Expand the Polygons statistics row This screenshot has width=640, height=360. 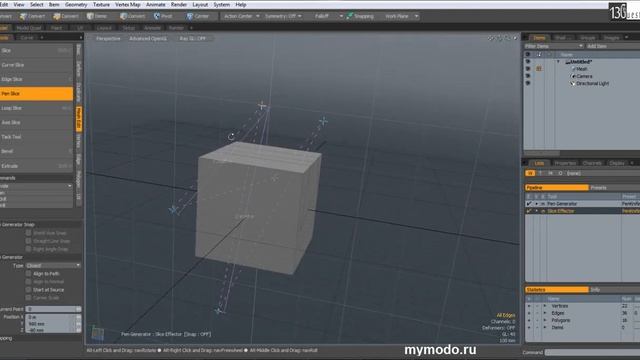pos(545,320)
